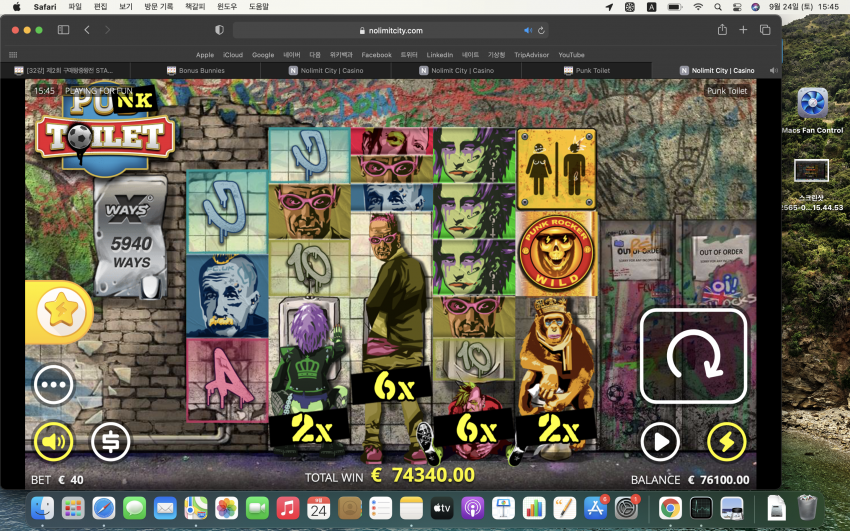
Task: Open the 편집 menu
Action: coord(100,7)
